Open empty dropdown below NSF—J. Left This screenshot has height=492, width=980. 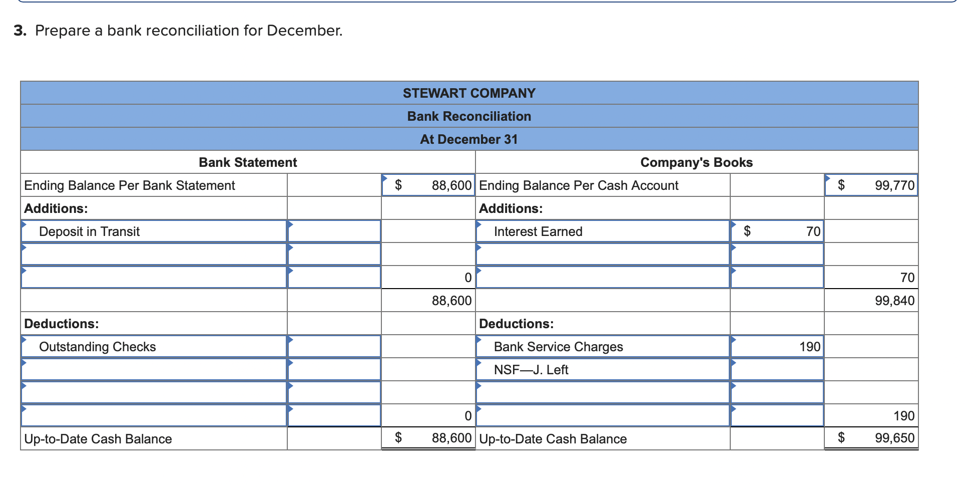603,393
